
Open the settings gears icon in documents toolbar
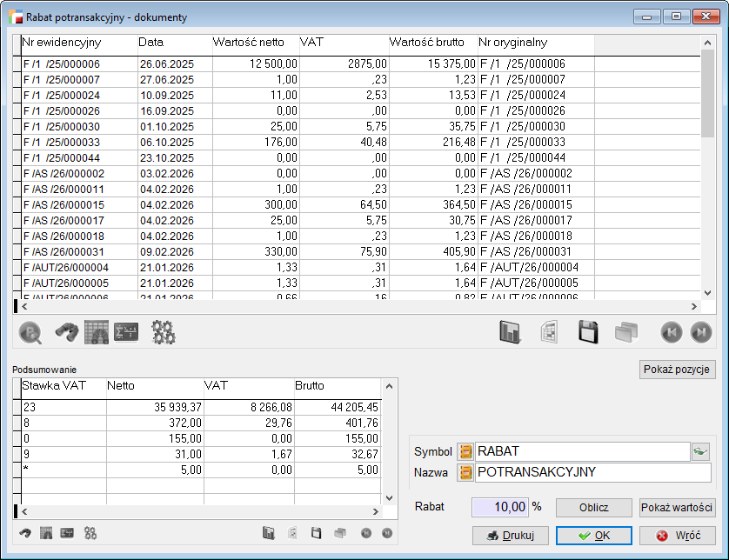coord(164,332)
